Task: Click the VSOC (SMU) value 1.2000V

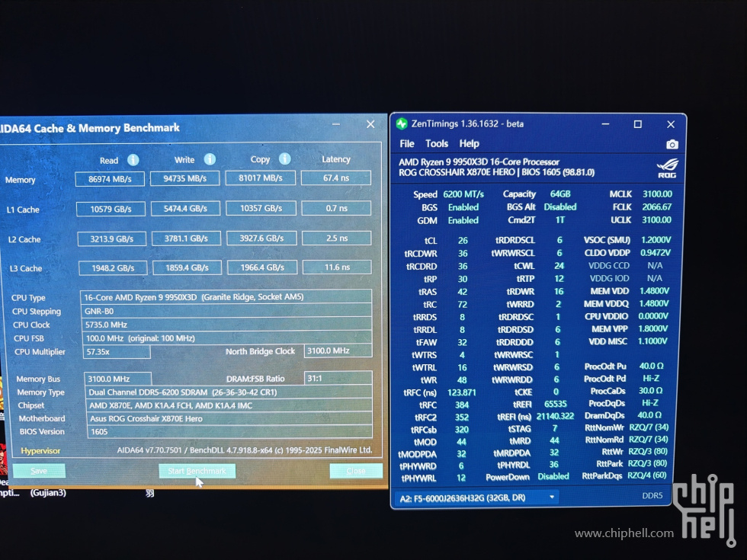Action: (x=656, y=239)
